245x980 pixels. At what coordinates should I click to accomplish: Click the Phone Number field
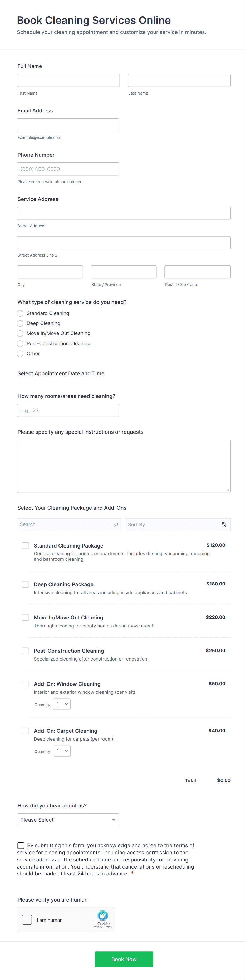[x=68, y=169]
